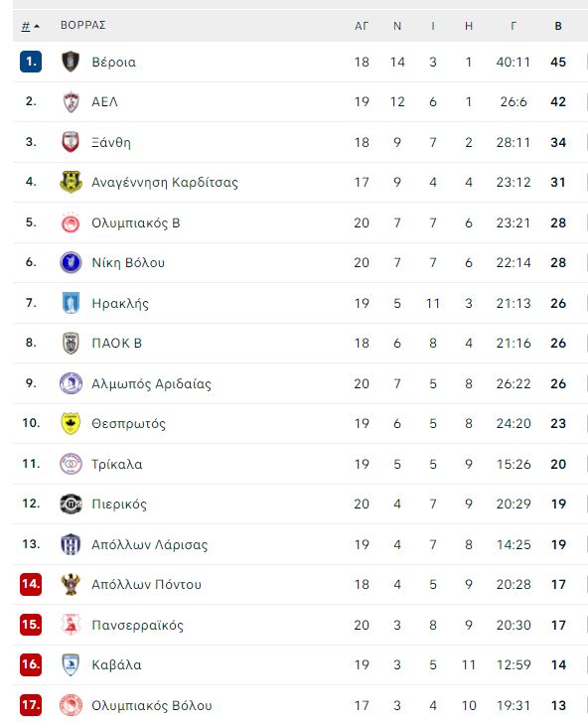Click the Θεσπρωτός yellow shield logo
Viewport: 588px width, 724px height.
click(x=71, y=423)
